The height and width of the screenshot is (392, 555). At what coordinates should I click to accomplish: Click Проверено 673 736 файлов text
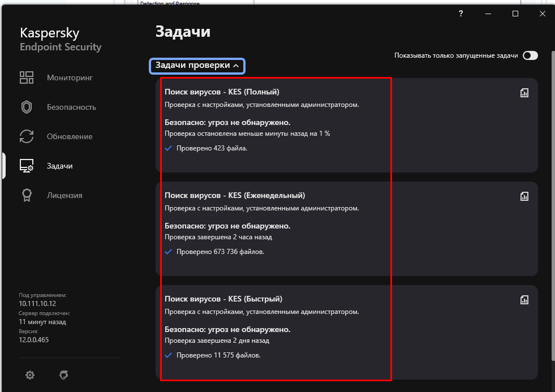point(220,252)
